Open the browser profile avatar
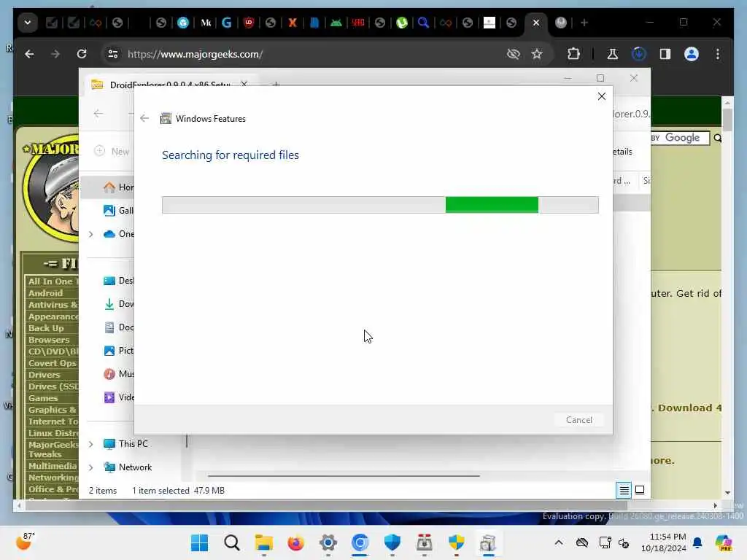 692,54
